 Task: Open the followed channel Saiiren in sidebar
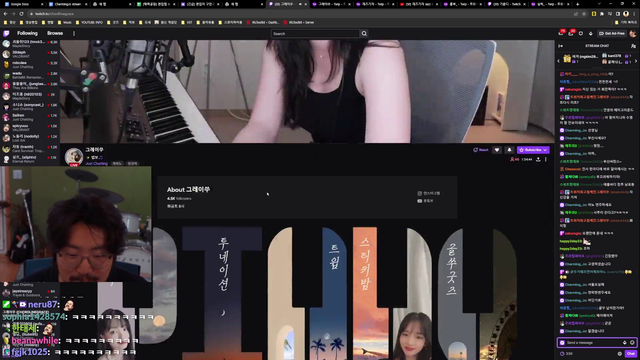click(29, 117)
